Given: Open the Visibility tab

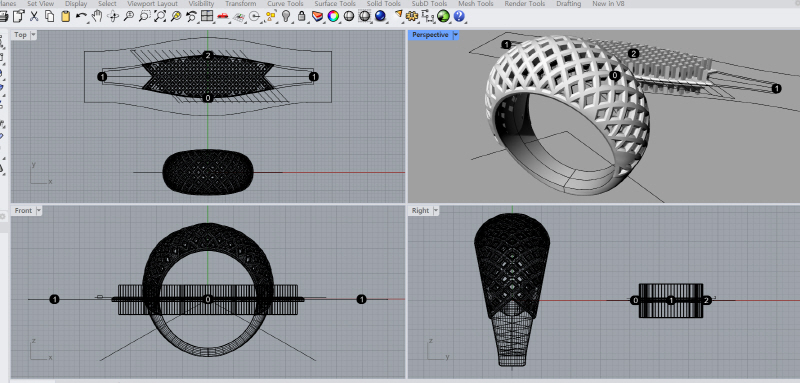Looking at the screenshot, I should 202,4.
